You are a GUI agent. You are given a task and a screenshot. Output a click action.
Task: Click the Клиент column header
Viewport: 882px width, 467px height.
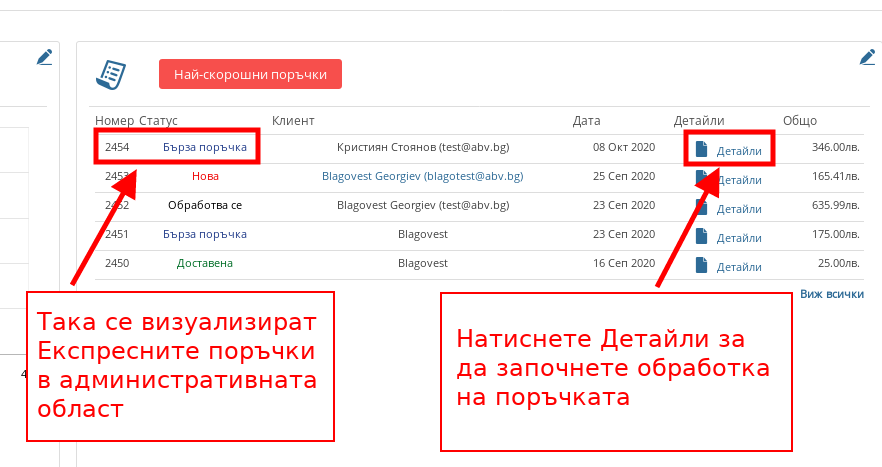[293, 121]
